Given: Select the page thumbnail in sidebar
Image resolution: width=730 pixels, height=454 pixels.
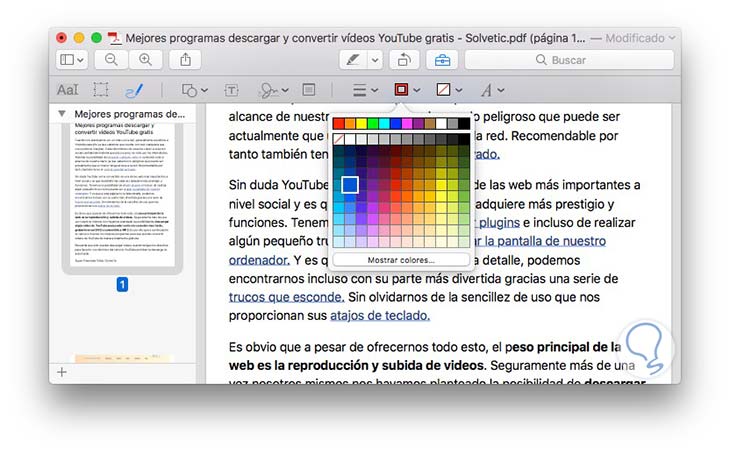Looking at the screenshot, I should point(122,195).
